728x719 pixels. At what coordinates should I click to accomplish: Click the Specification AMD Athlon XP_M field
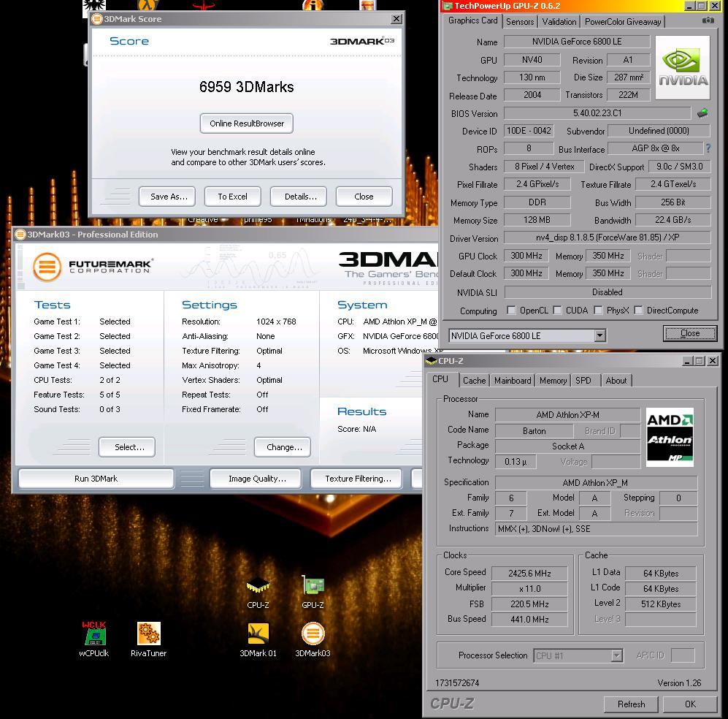(x=596, y=482)
